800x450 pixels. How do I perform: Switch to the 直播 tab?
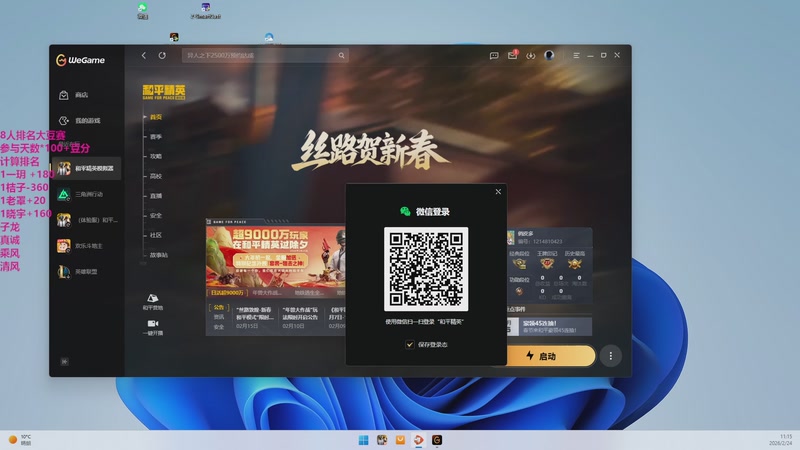(156, 195)
